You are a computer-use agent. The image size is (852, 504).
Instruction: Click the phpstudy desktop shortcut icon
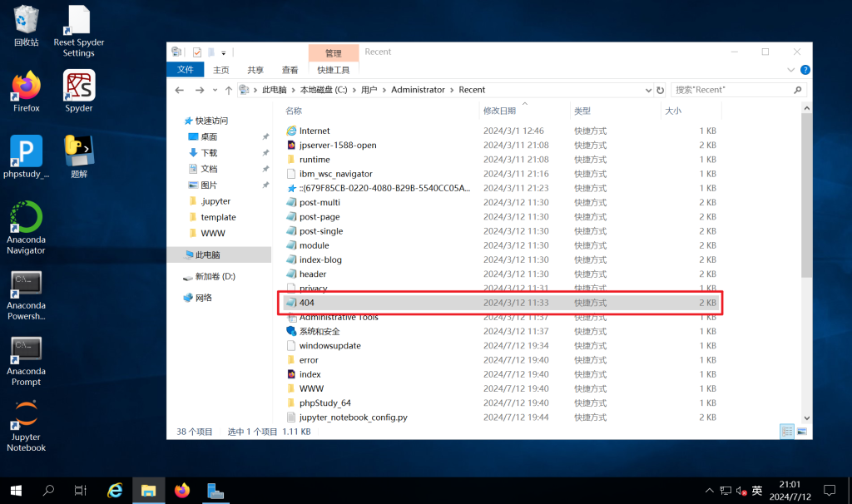pyautogui.click(x=26, y=151)
